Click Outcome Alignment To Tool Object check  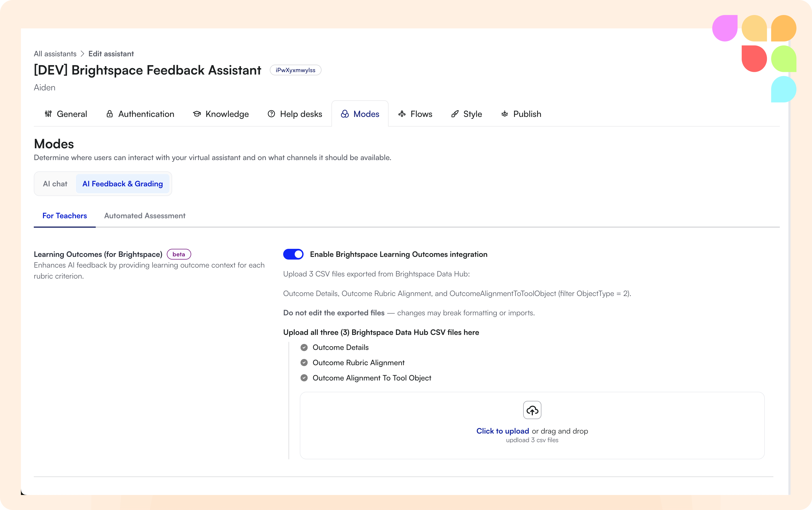(x=304, y=378)
